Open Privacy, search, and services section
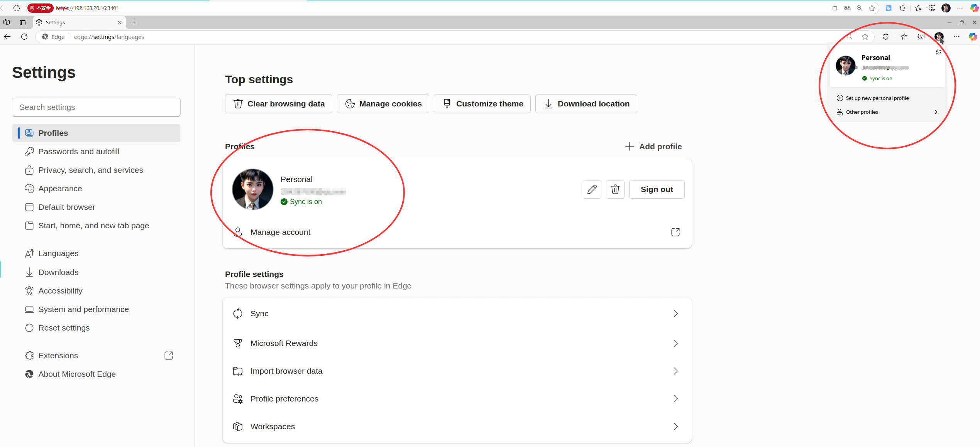 coord(90,170)
